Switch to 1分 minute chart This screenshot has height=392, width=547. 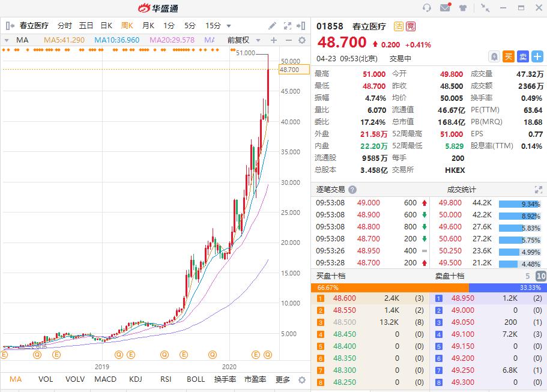tap(169, 25)
